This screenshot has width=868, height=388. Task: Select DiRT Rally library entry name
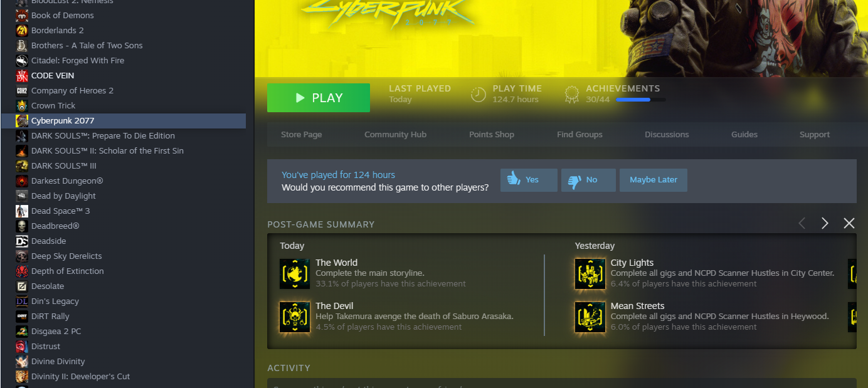click(50, 316)
